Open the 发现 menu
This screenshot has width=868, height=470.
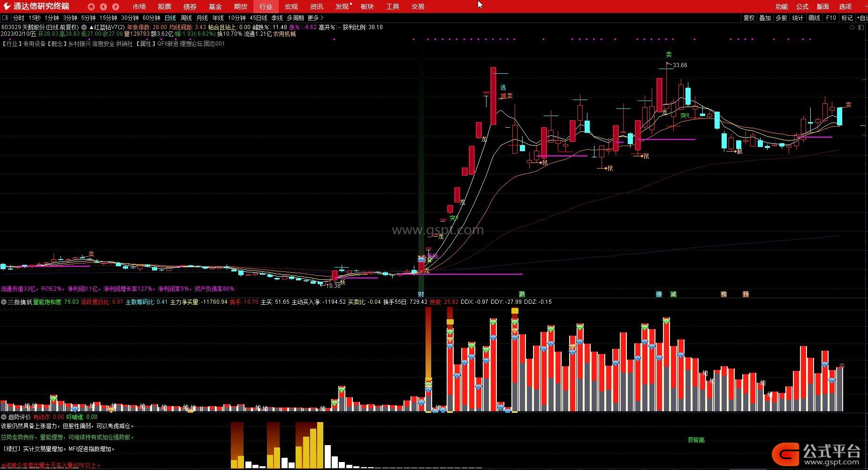(342, 7)
